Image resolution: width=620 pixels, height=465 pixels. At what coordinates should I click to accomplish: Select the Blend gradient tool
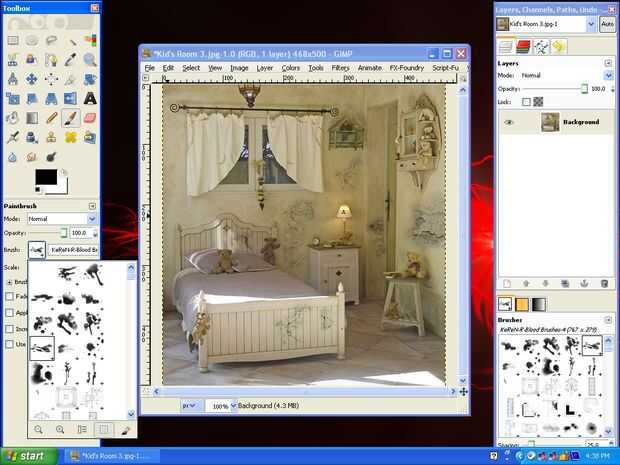click(32, 118)
